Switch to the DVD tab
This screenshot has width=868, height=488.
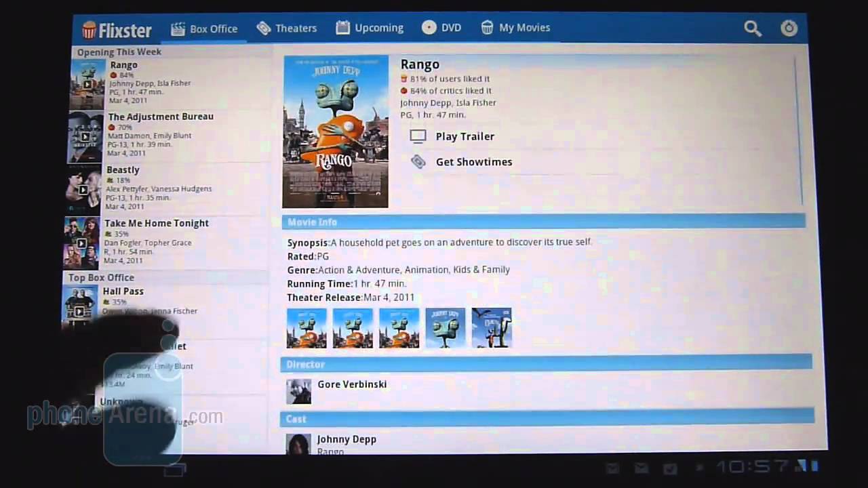pos(441,28)
